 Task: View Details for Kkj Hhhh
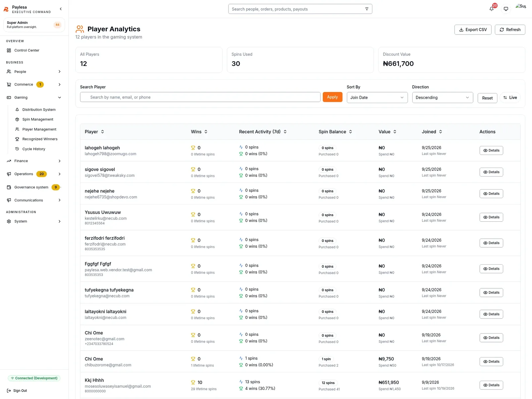[x=491, y=385]
